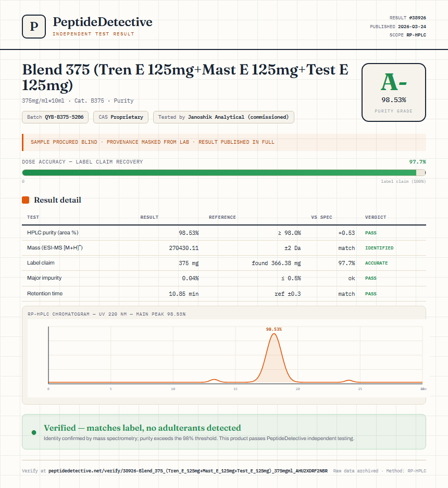Click the label claim (100%) bar caption
This screenshot has width=448, height=488.
(x=404, y=181)
